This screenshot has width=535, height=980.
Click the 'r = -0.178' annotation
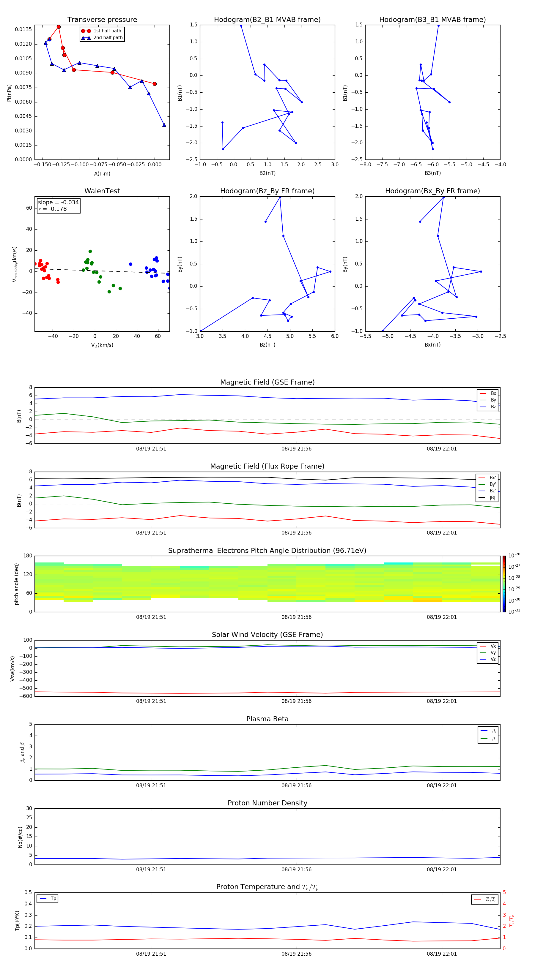[x=53, y=209]
